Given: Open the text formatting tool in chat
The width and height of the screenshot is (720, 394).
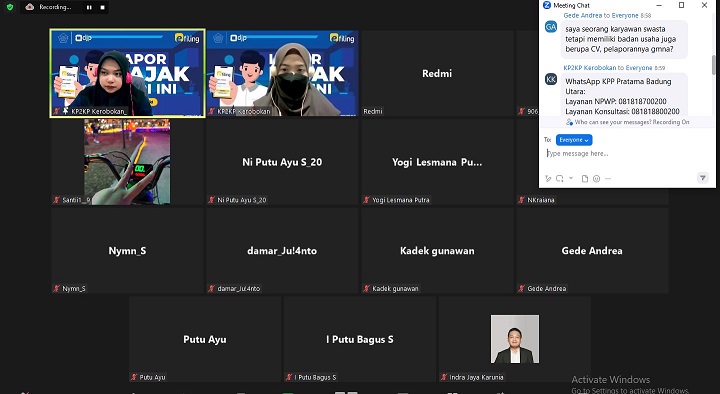Looking at the screenshot, I should coord(548,179).
